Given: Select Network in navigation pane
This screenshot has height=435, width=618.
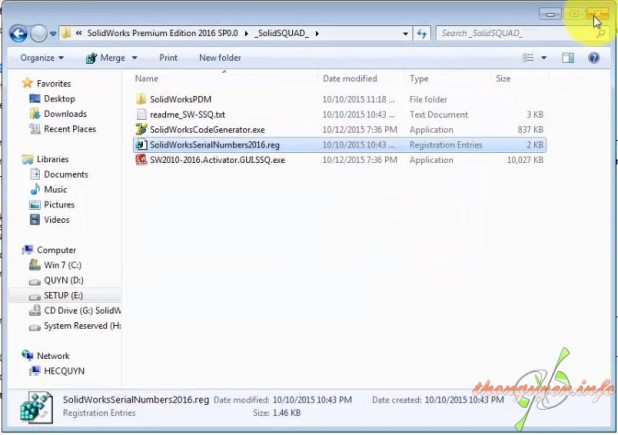Looking at the screenshot, I should tap(53, 356).
